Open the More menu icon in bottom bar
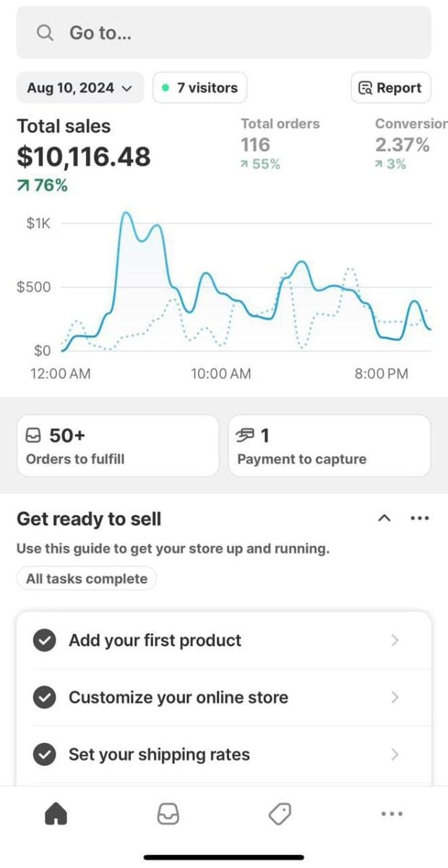The height and width of the screenshot is (868, 448). (x=391, y=813)
